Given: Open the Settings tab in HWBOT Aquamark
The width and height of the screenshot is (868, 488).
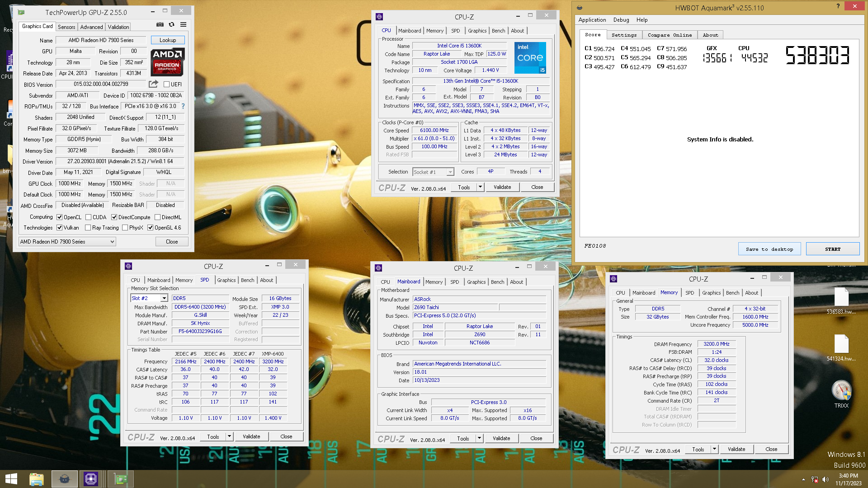Looking at the screenshot, I should pos(624,35).
